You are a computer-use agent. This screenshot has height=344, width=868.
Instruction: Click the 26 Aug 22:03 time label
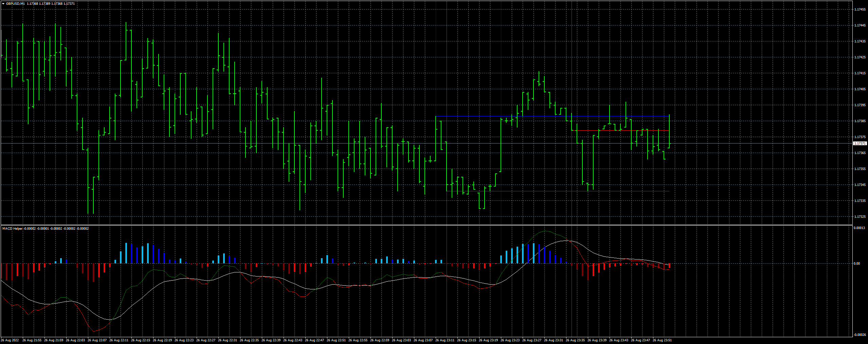[x=75, y=340]
